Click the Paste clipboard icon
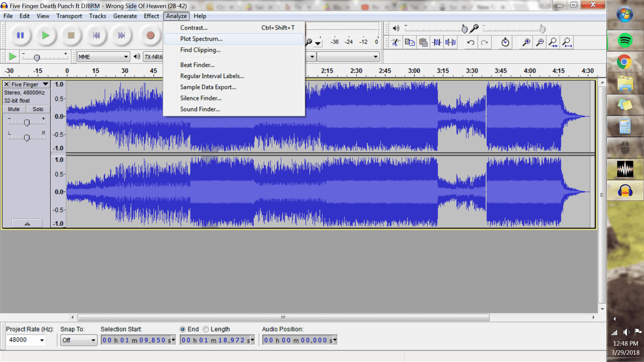This screenshot has width=644, height=362. click(423, 42)
